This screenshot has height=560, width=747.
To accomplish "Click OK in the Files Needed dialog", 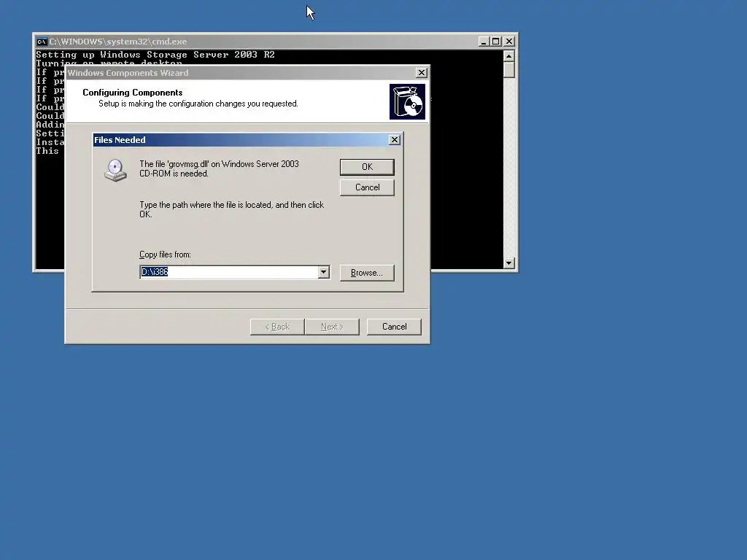I will pyautogui.click(x=367, y=167).
